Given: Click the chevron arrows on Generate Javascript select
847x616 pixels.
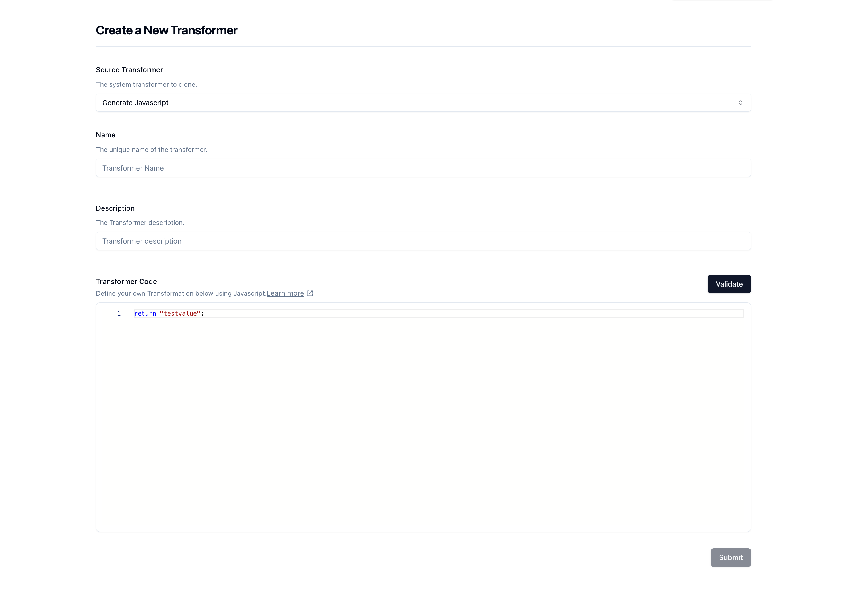Looking at the screenshot, I should click(x=741, y=103).
